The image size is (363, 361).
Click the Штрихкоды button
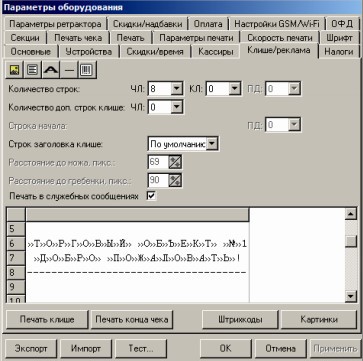[240, 319]
